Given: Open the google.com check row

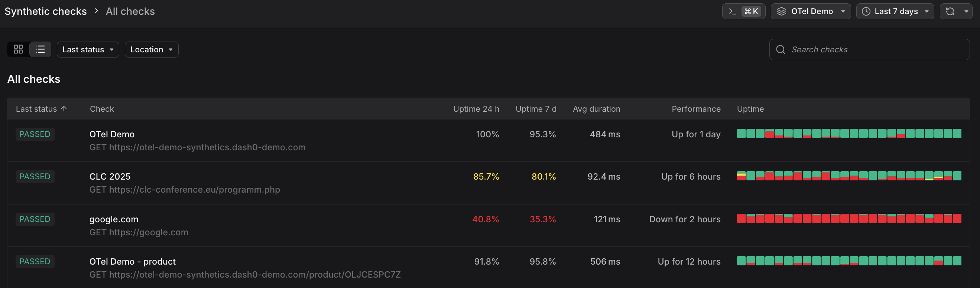Looking at the screenshot, I should [x=488, y=226].
